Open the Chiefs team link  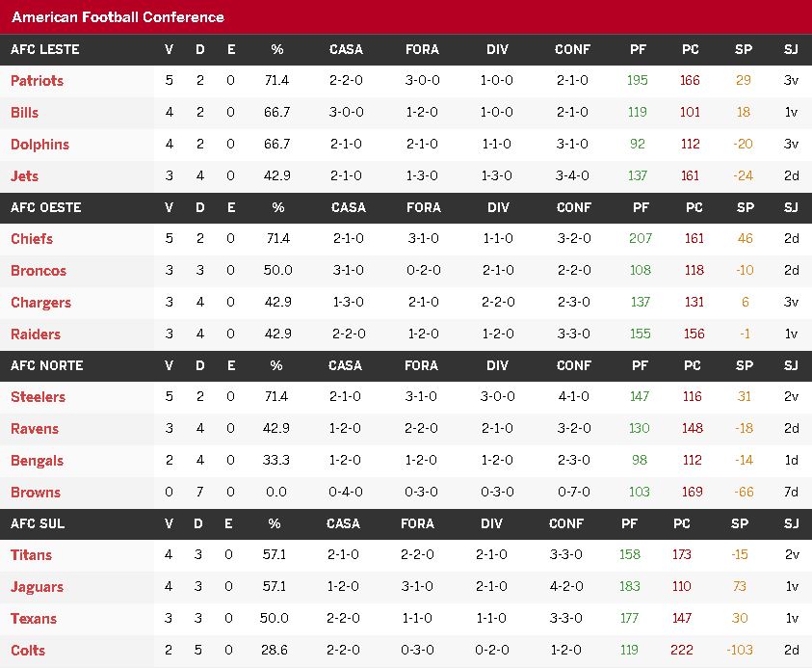pos(32,239)
